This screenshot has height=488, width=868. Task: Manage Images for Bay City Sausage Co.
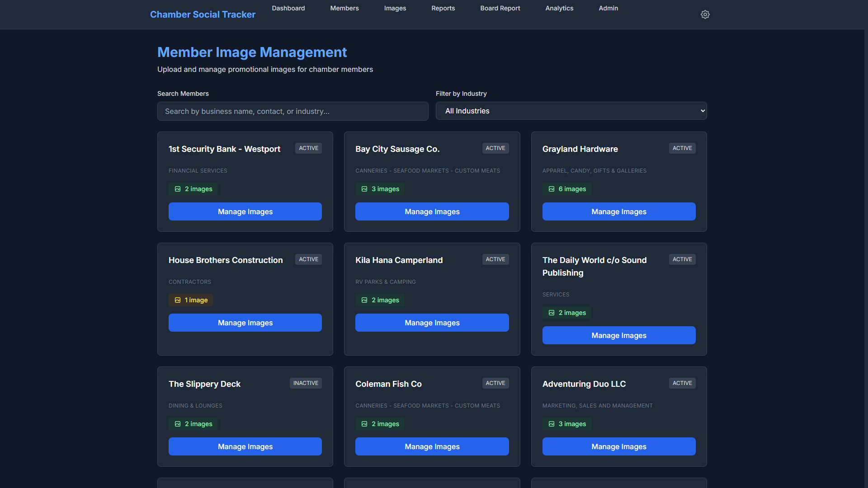[432, 211]
